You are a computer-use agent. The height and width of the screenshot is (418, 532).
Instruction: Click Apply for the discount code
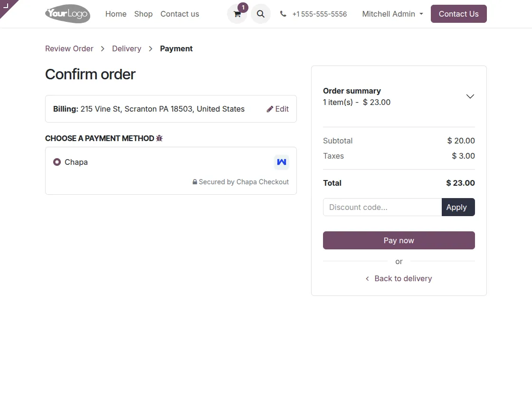click(x=457, y=207)
